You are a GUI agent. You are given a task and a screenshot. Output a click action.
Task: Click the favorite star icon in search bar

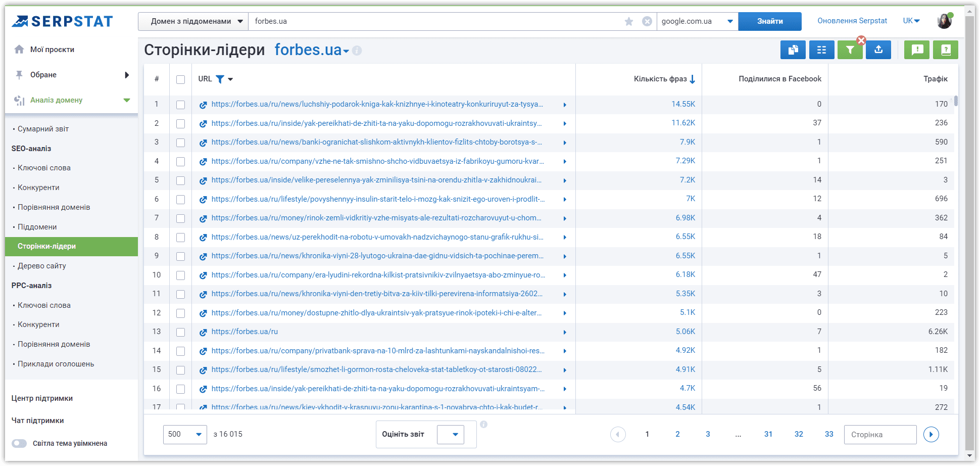tap(629, 21)
